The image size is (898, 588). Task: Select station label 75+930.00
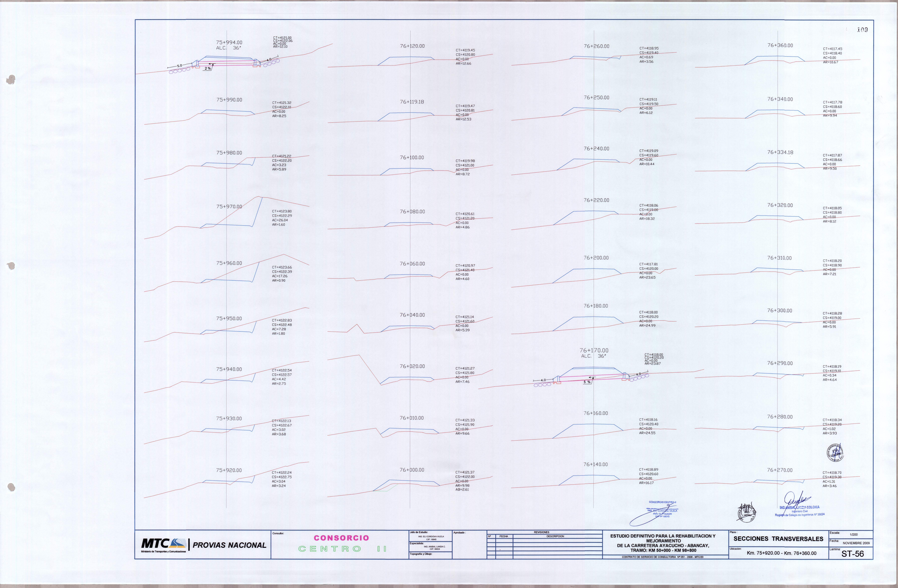pyautogui.click(x=229, y=419)
